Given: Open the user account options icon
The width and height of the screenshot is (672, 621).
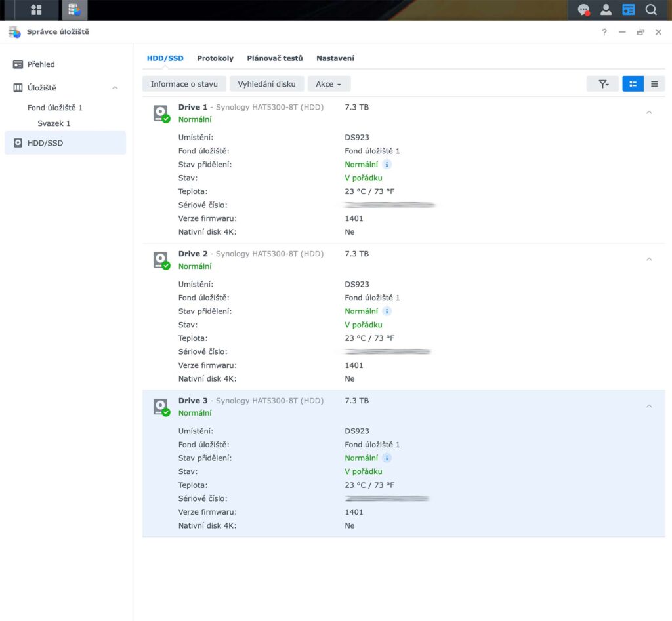Looking at the screenshot, I should 606,10.
